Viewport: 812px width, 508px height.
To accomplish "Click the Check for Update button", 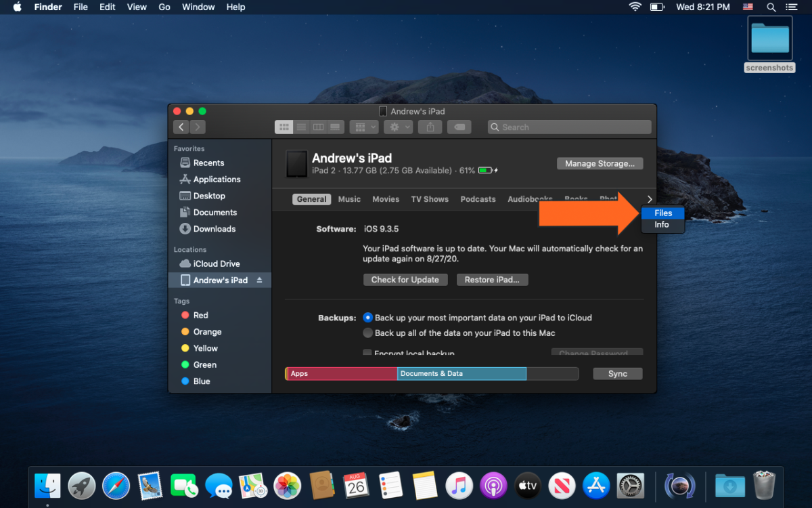I will click(405, 280).
